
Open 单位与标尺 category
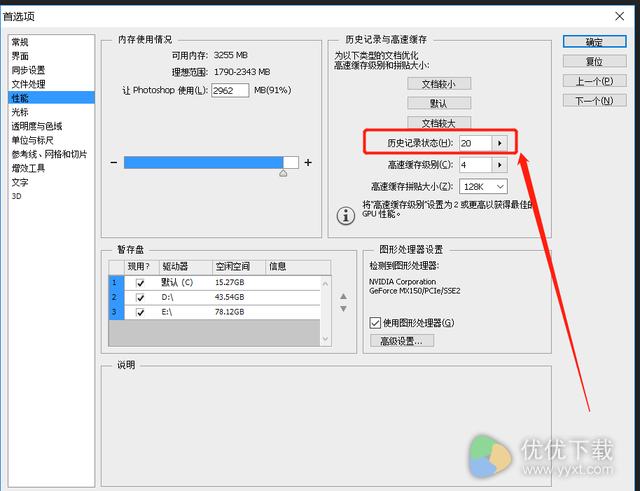(x=32, y=140)
